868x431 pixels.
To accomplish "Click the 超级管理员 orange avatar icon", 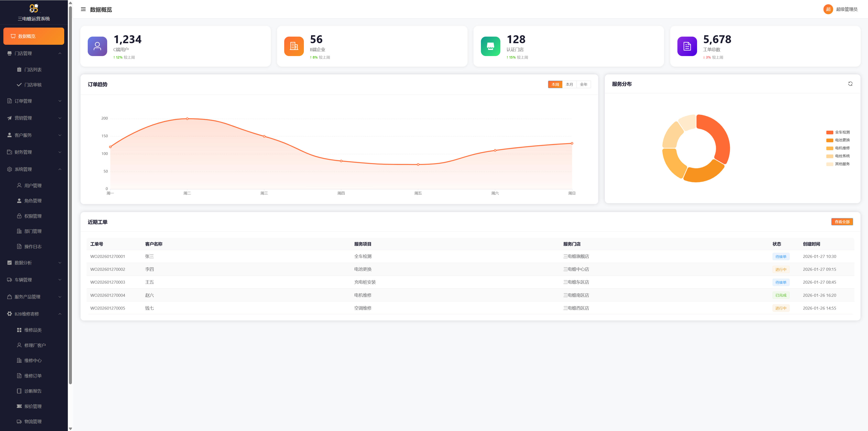I will [828, 9].
